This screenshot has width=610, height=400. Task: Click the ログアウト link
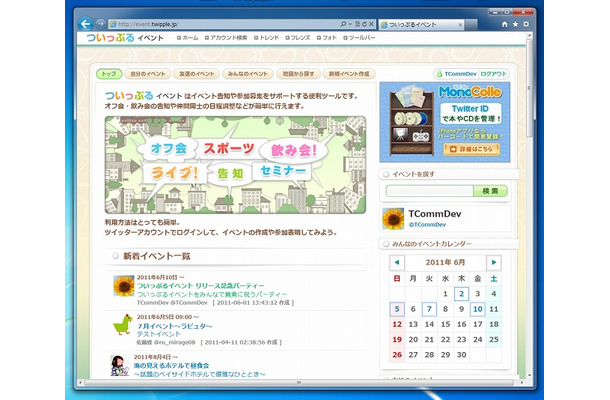[x=493, y=74]
